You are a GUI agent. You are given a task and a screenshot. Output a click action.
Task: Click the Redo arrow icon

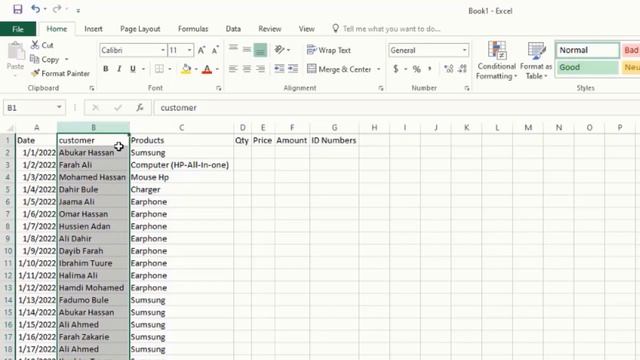coord(57,9)
